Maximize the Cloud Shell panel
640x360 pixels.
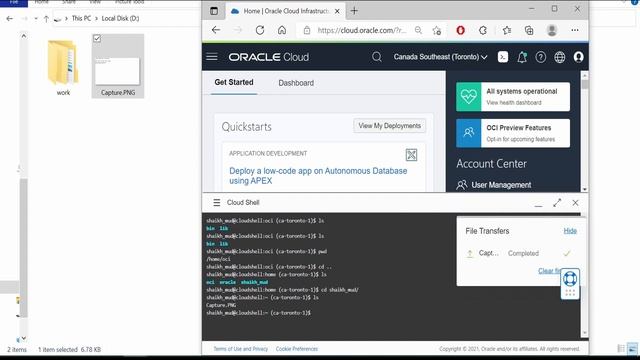(557, 202)
